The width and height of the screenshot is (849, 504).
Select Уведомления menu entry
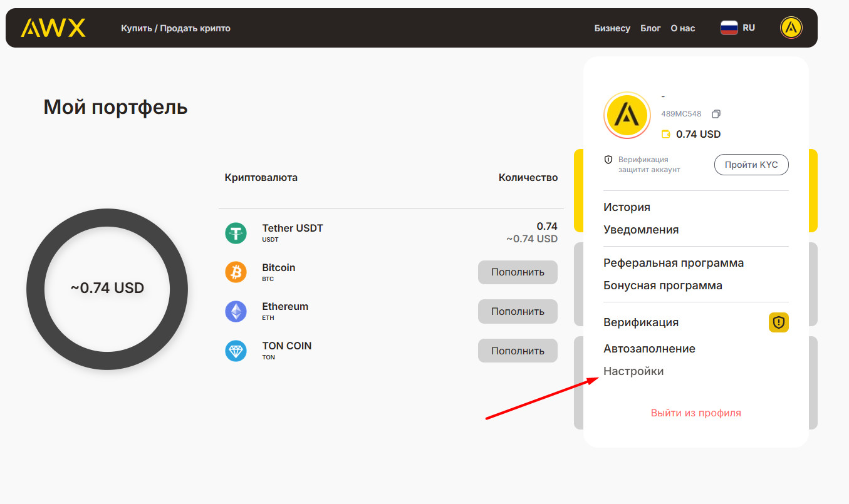coord(641,230)
